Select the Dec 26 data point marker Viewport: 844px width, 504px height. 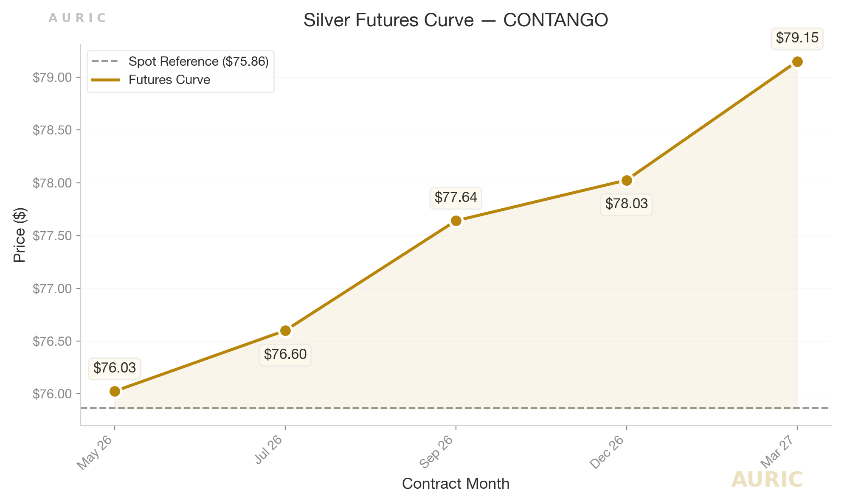pos(627,180)
